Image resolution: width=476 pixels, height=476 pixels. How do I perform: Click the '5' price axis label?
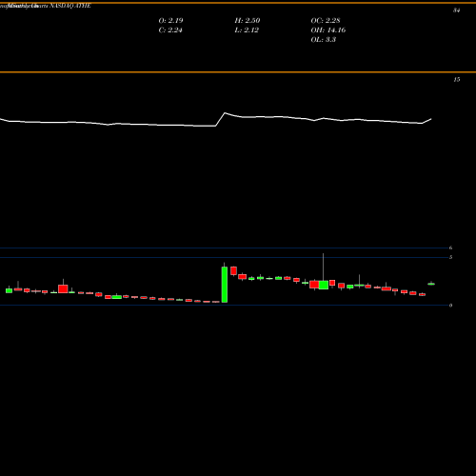click(450, 257)
